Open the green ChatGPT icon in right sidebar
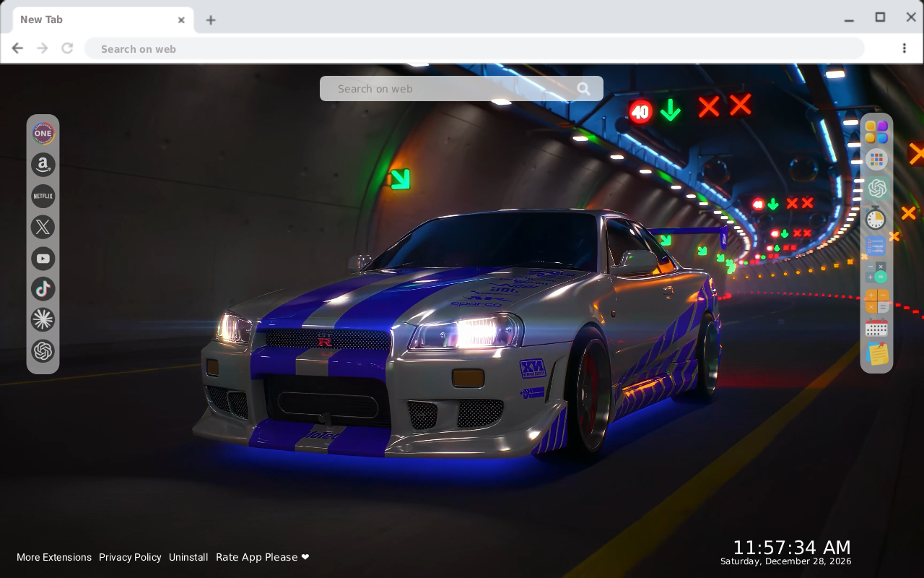The image size is (924, 578). coord(876,189)
